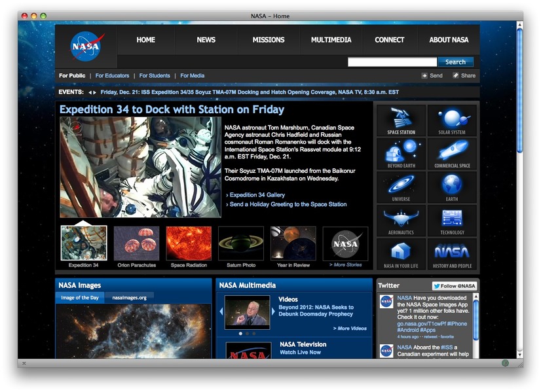Select the Year in Review thumbnail
This screenshot has width=541, height=392.
point(293,243)
